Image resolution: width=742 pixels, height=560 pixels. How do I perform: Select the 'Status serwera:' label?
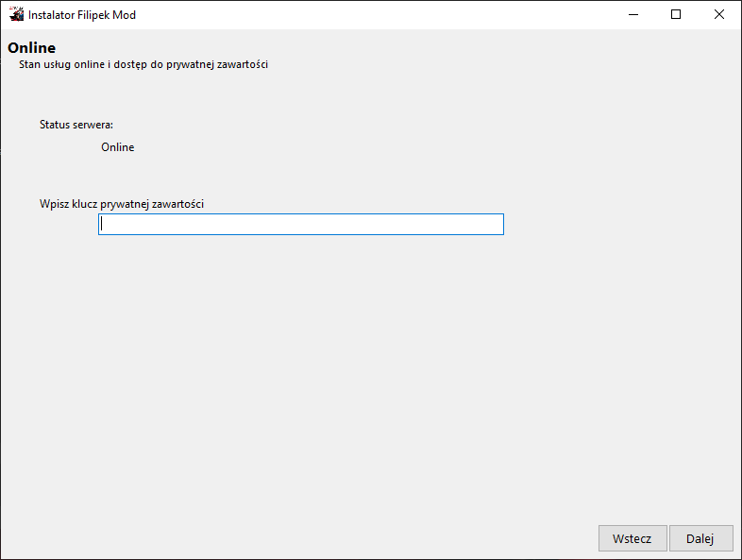(x=76, y=125)
